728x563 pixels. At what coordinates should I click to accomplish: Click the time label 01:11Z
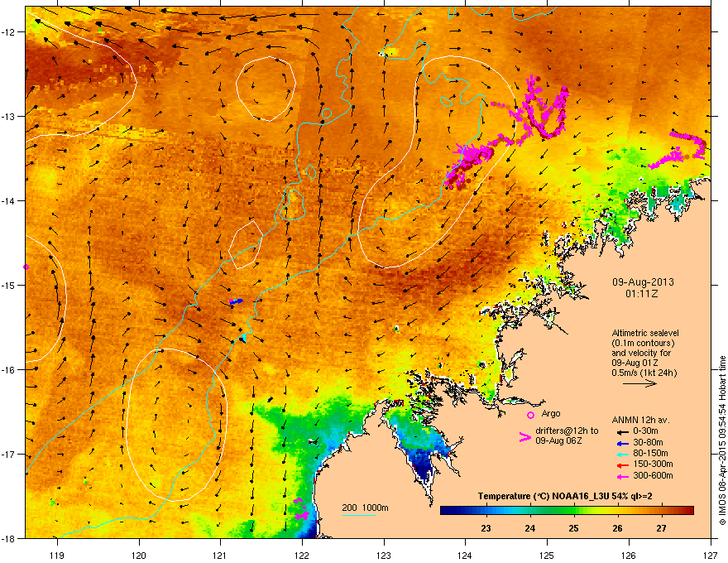point(642,294)
